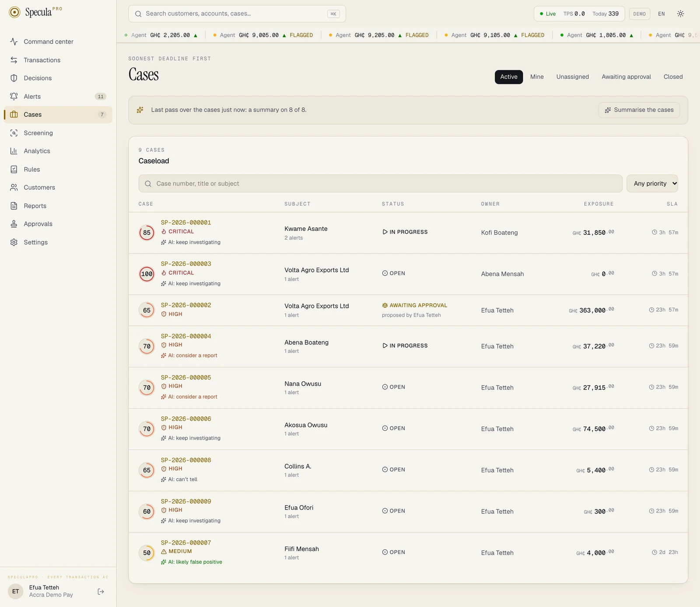Click the Rules checklist icon
This screenshot has height=607, width=700.
(14, 169)
